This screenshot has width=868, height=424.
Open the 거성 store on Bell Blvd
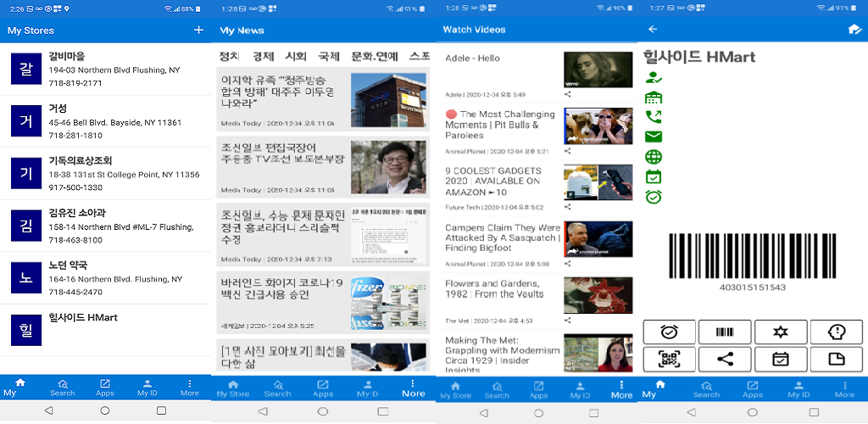[105, 121]
